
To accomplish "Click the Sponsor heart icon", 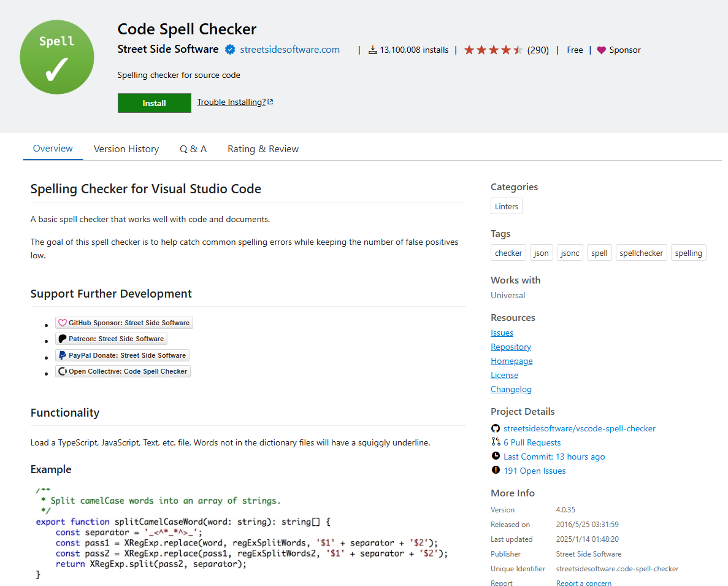I will (x=601, y=50).
